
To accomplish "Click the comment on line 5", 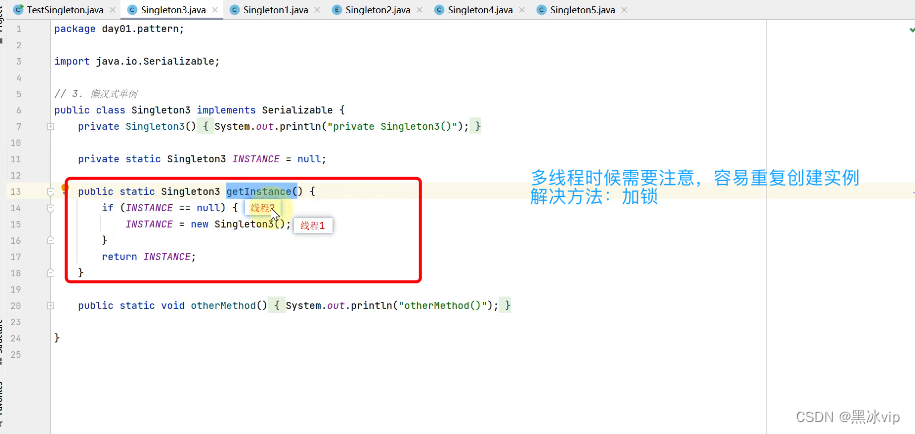I will pyautogui.click(x=96, y=94).
